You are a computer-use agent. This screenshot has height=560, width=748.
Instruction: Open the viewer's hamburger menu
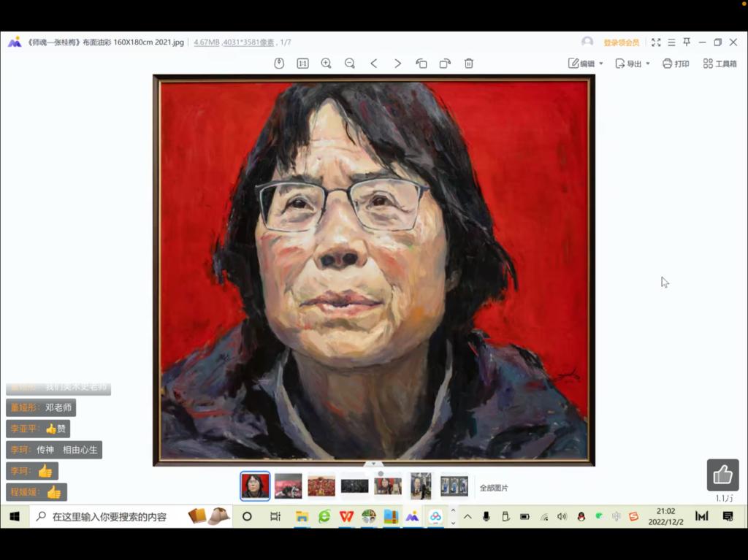click(671, 42)
